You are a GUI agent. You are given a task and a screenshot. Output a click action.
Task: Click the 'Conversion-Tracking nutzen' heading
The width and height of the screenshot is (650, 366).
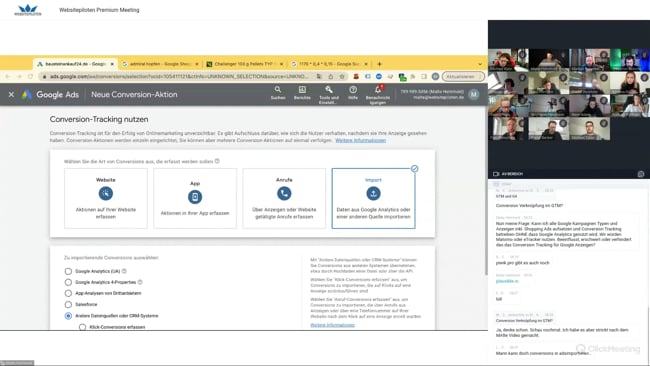point(99,119)
